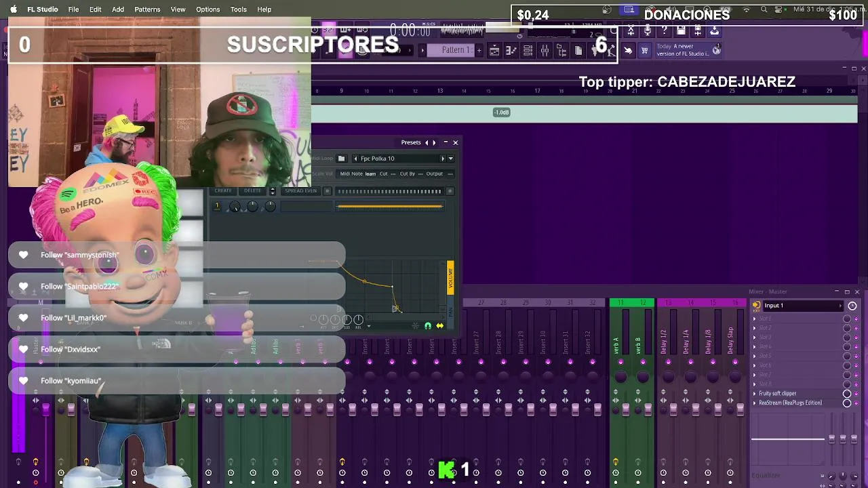Open the Fpc Polka 10 loop dropdown arrow
868x488 pixels.
click(x=451, y=159)
